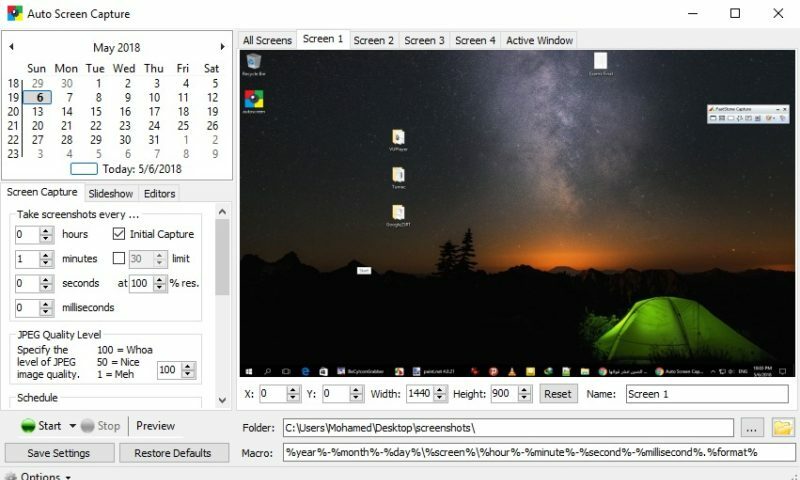Click the JPEG quality value field

click(x=169, y=370)
